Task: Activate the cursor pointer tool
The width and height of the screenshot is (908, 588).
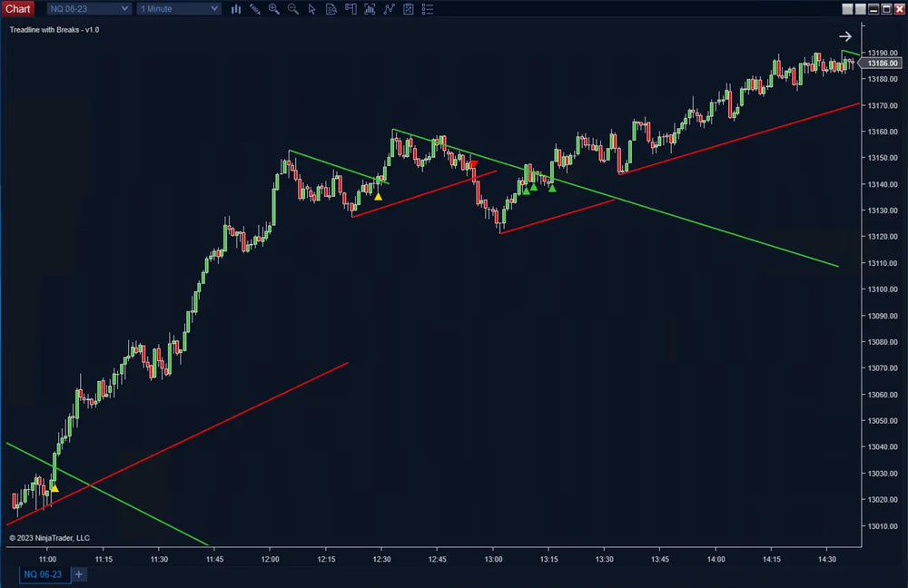Action: click(x=312, y=9)
